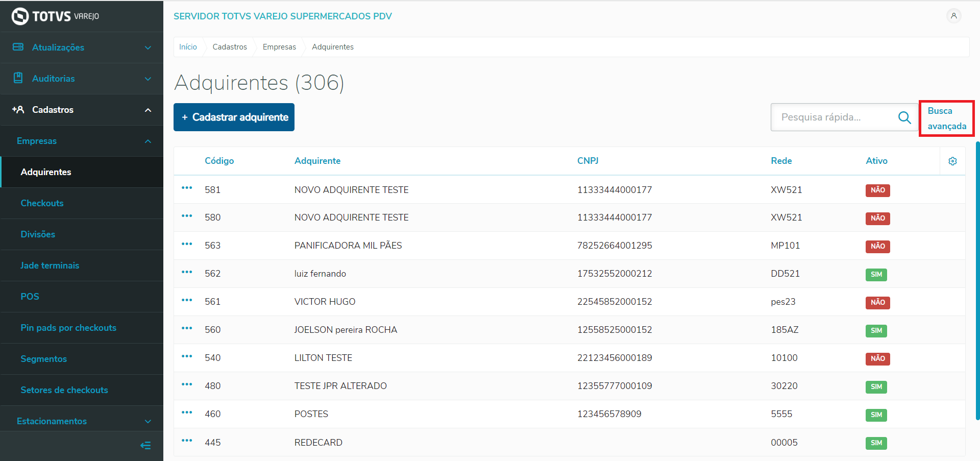Viewport: 980px width, 461px height.
Task: Go to Início in the breadcrumb
Action: pyautogui.click(x=188, y=47)
